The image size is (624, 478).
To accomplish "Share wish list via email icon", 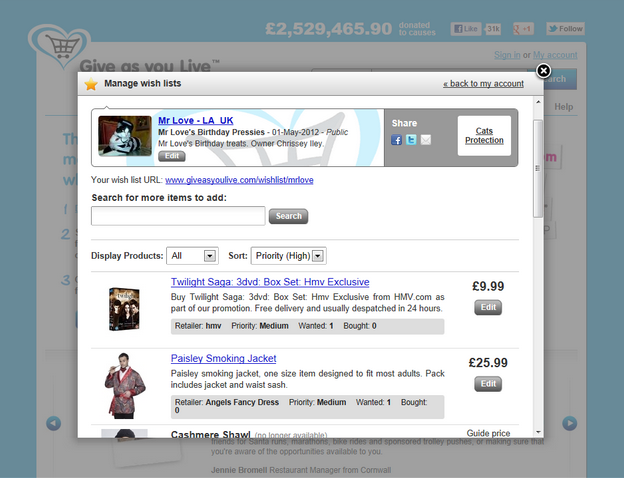I will [x=425, y=140].
